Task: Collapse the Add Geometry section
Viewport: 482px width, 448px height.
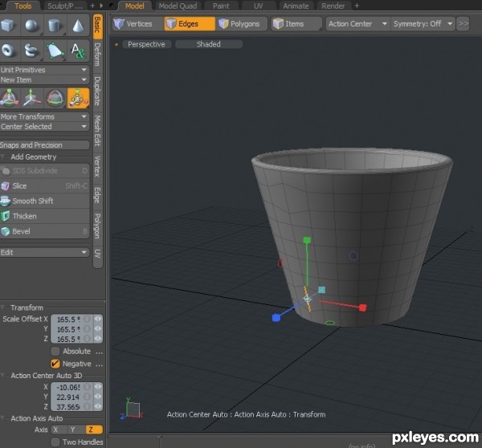Action: pos(2,157)
